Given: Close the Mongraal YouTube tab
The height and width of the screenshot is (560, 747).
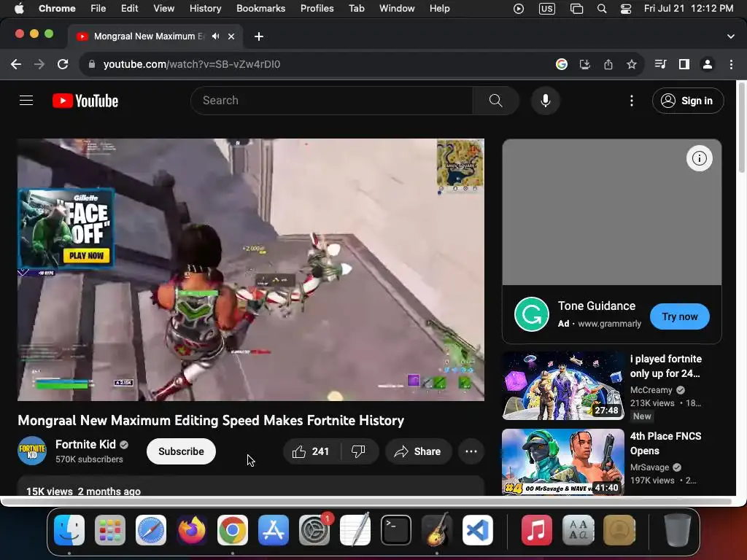Looking at the screenshot, I should coord(231,36).
